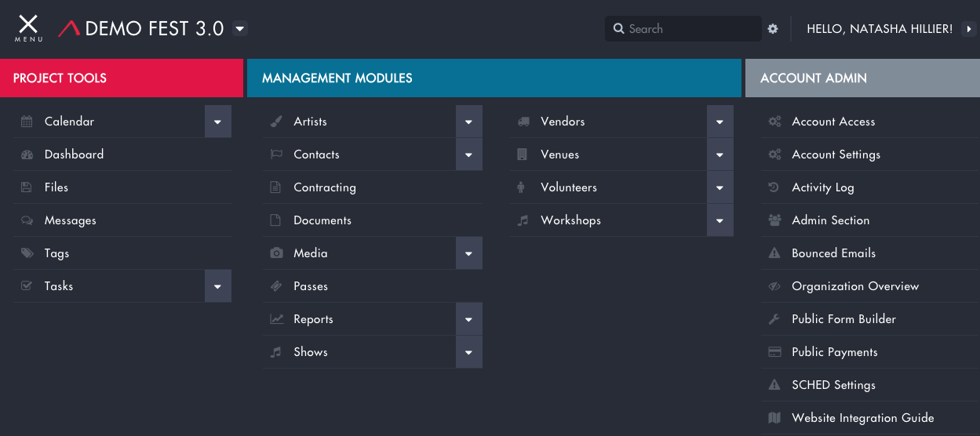Viewport: 980px width, 436px height.
Task: Click the paintbrush icon next to Artists
Action: click(x=276, y=122)
